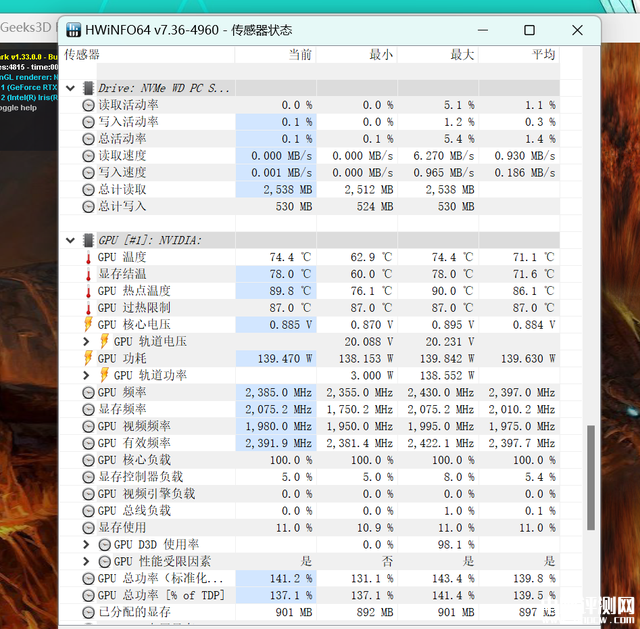Screen dimensions: 640x629
Task: Click the clock icon beside GPU 有效频率
Action: pos(88,443)
